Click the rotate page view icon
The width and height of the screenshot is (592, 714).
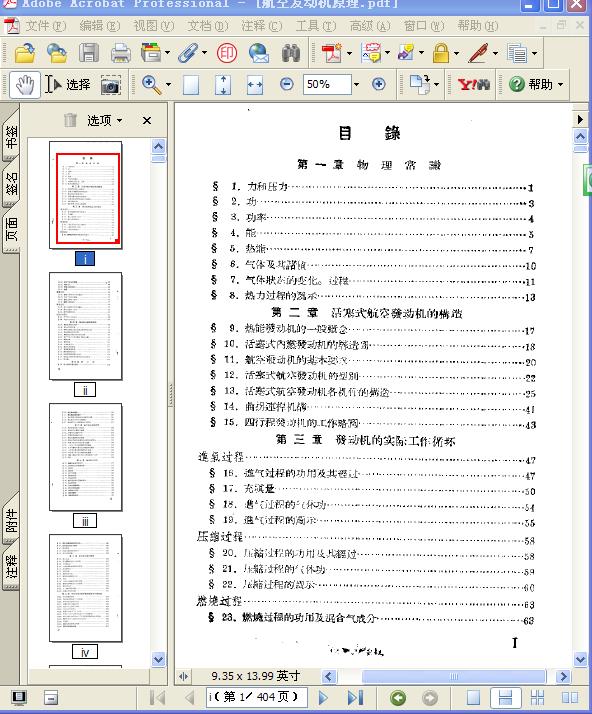click(x=420, y=85)
